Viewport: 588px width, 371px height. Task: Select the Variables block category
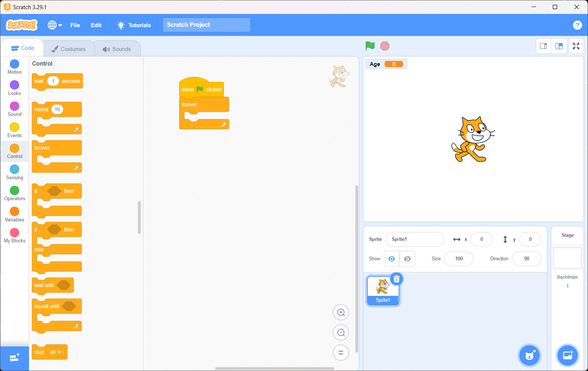coord(15,214)
